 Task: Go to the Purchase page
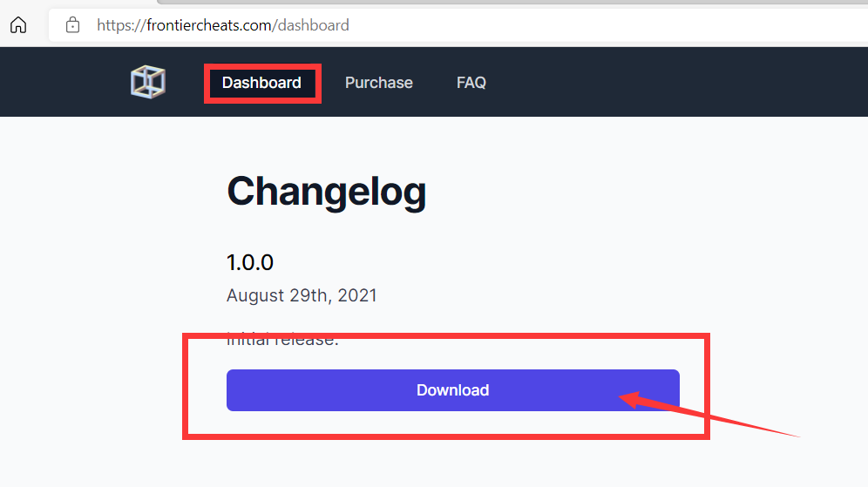(378, 83)
